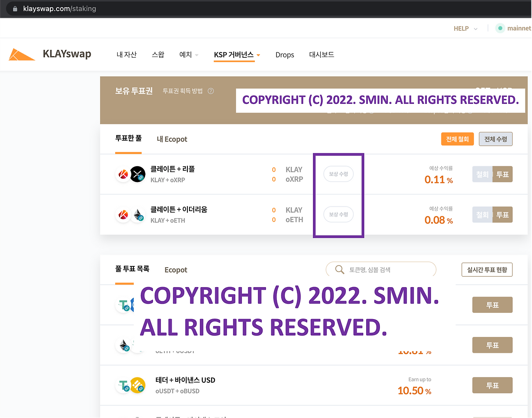This screenshot has height=418, width=532.
Task: Select the 클레이튼 + 이더리움 pool name
Action: point(179,209)
